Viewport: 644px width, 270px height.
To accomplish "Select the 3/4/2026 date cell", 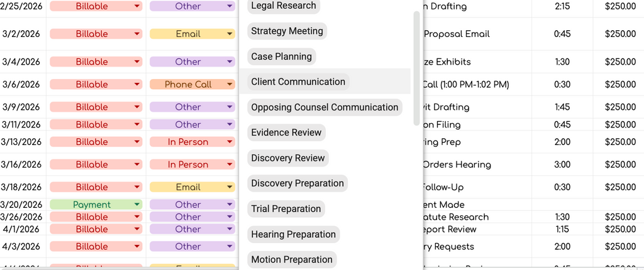I will coord(23,62).
